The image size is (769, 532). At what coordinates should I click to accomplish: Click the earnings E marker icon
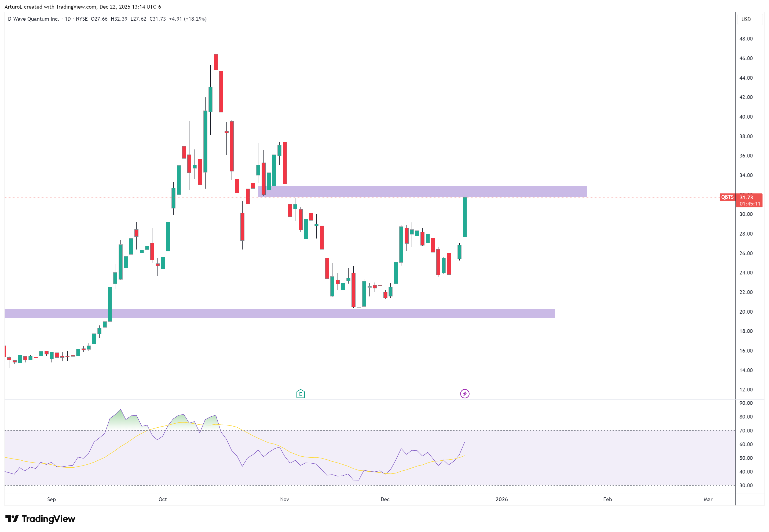(300, 394)
